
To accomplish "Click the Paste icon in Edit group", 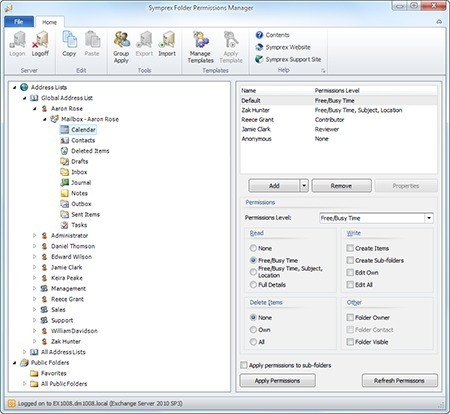I will click(x=92, y=44).
